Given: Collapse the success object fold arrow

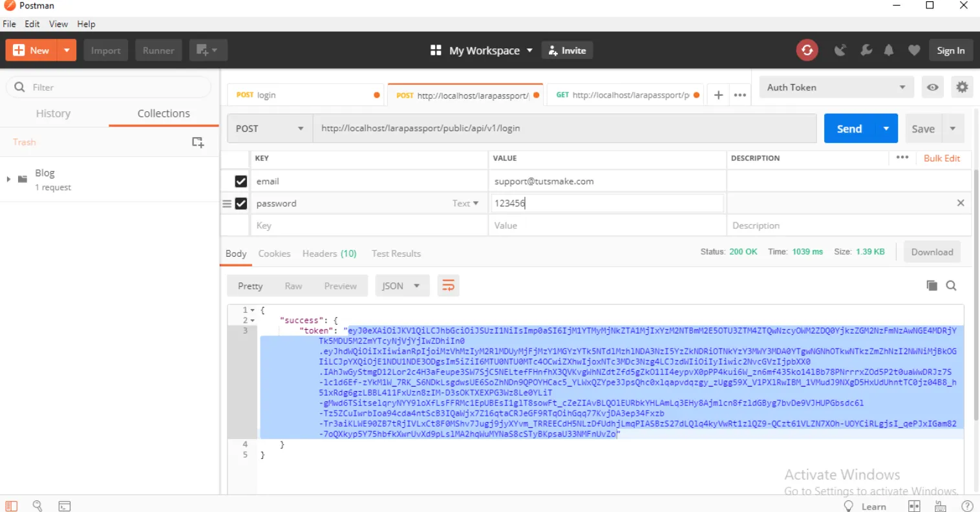Looking at the screenshot, I should (x=253, y=321).
